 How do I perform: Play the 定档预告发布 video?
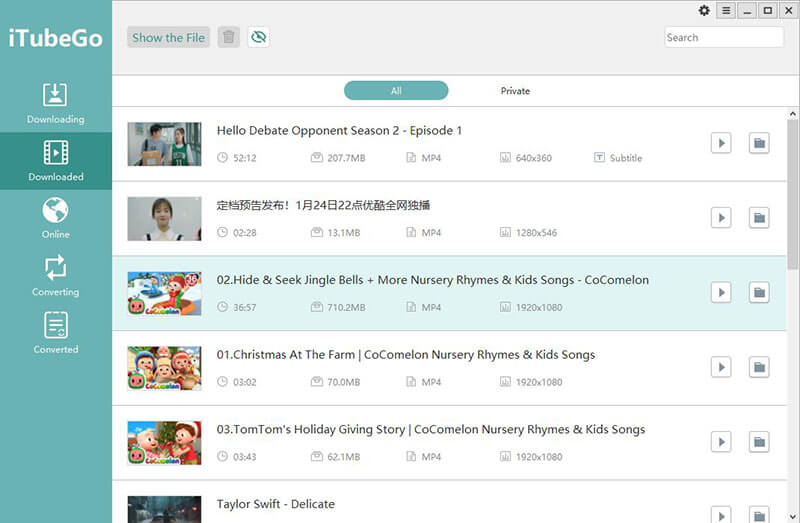[x=721, y=218]
